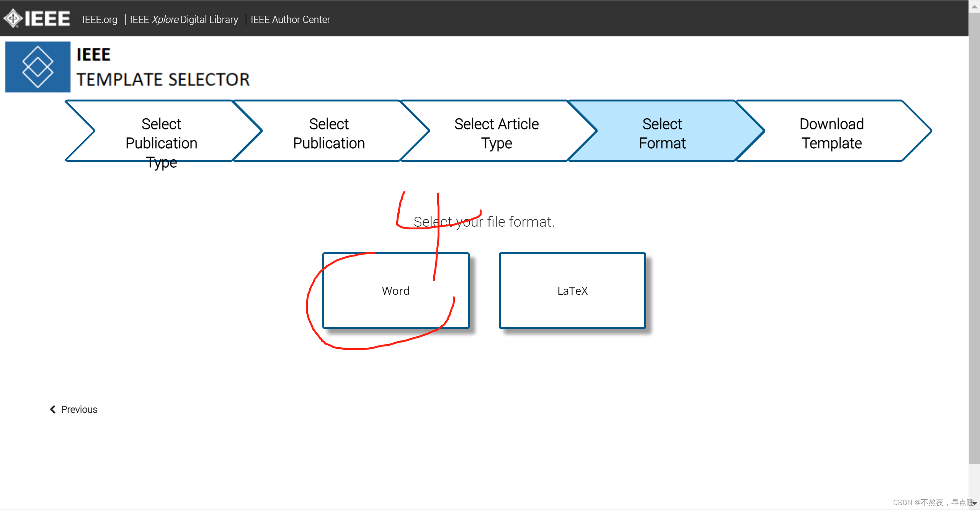This screenshot has height=510, width=980.
Task: Choose the Word file format
Action: (396, 291)
